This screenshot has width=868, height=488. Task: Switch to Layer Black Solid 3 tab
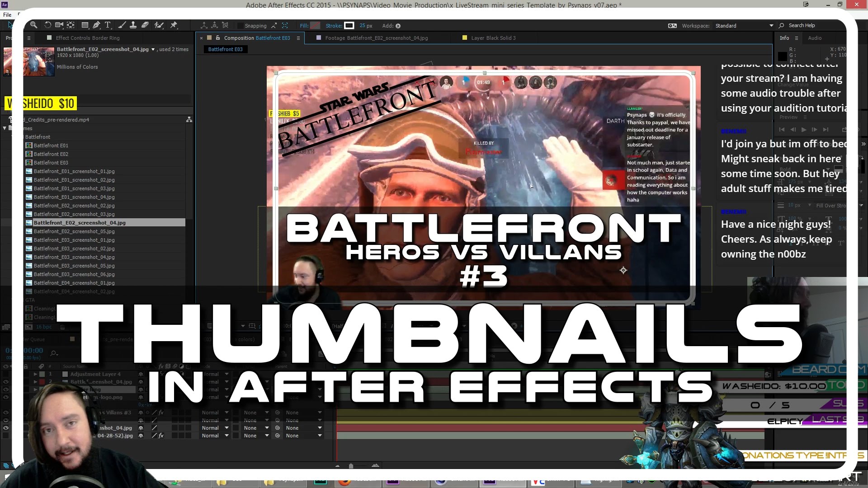(493, 38)
